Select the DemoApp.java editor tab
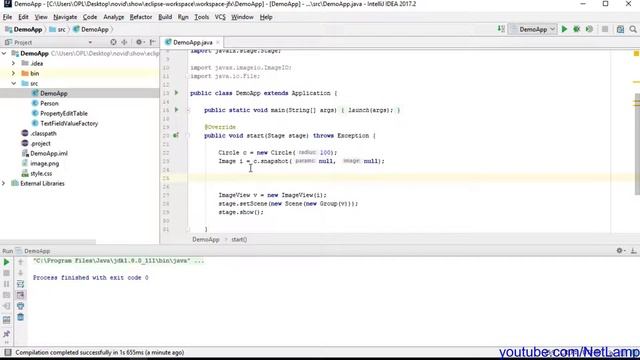 192,42
